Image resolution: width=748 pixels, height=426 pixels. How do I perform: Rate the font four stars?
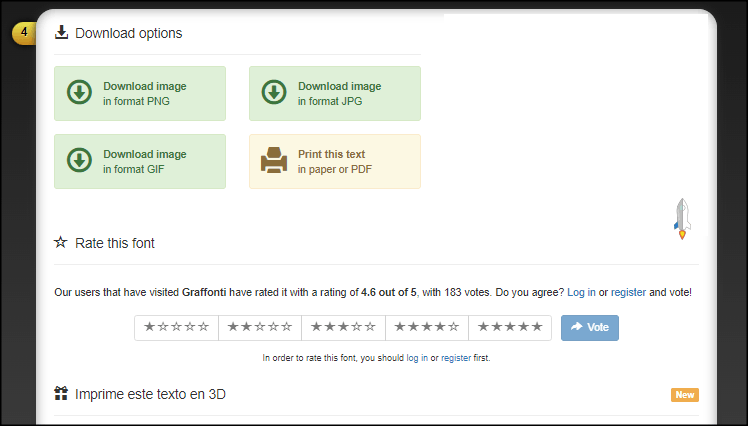426,327
